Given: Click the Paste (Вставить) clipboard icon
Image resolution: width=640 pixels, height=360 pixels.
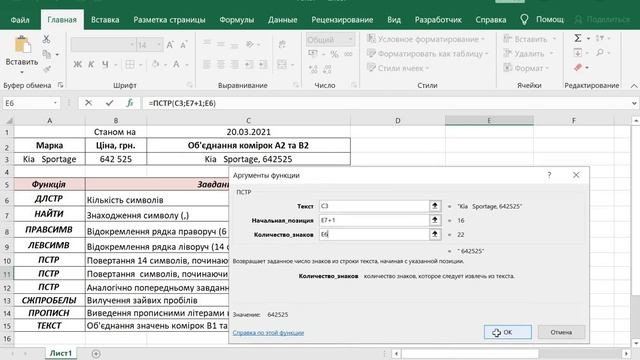Looking at the screenshot, I should (23, 45).
